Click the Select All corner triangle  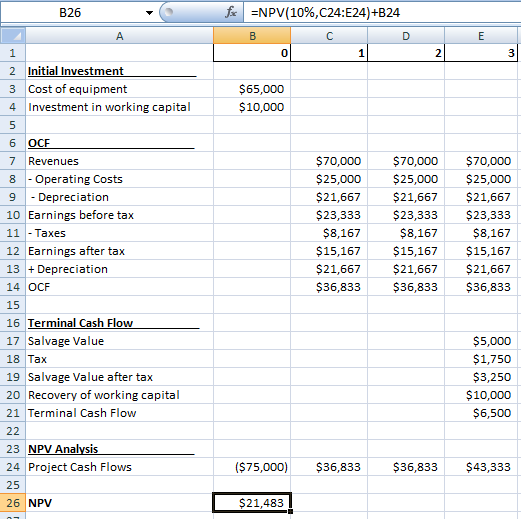coord(13,36)
